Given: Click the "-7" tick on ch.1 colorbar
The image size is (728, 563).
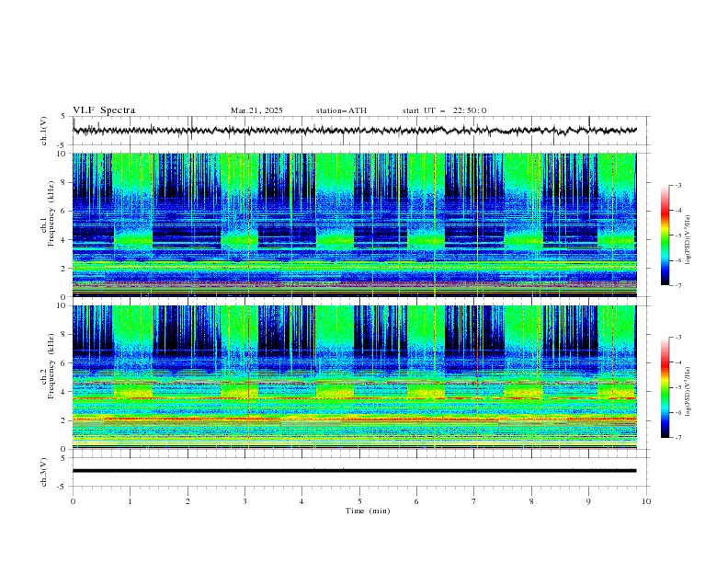Looking at the screenshot, I should 677,285.
